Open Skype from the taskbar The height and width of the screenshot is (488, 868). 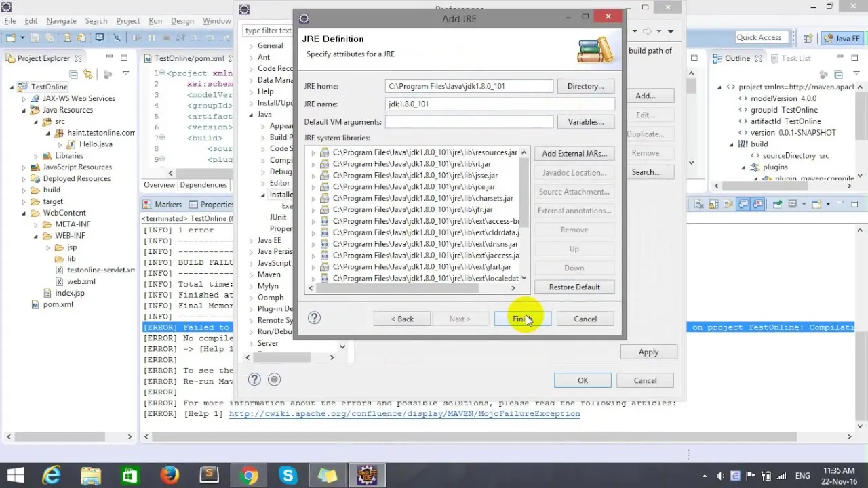click(x=288, y=476)
